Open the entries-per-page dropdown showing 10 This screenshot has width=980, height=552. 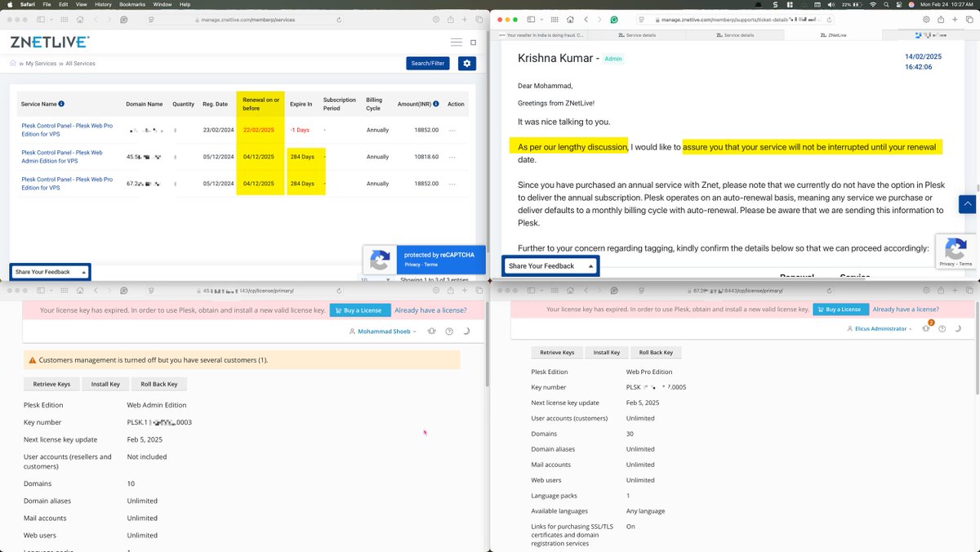pyautogui.click(x=376, y=279)
